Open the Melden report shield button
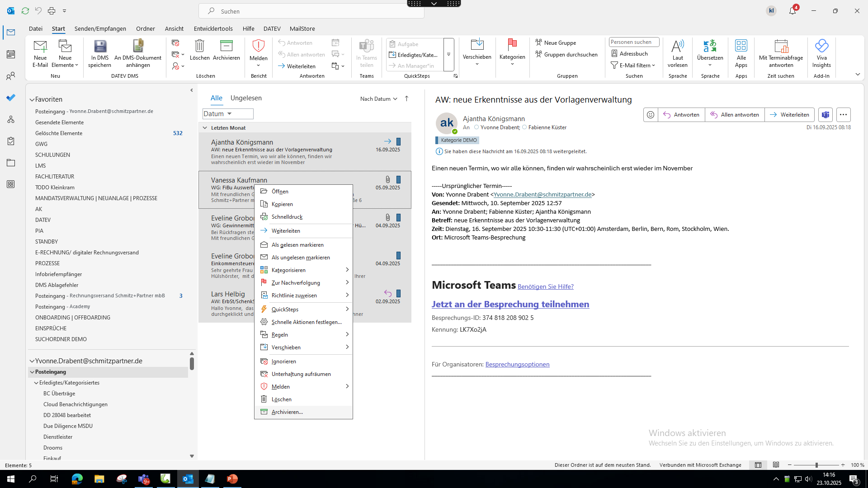This screenshot has width=868, height=488. pyautogui.click(x=259, y=53)
